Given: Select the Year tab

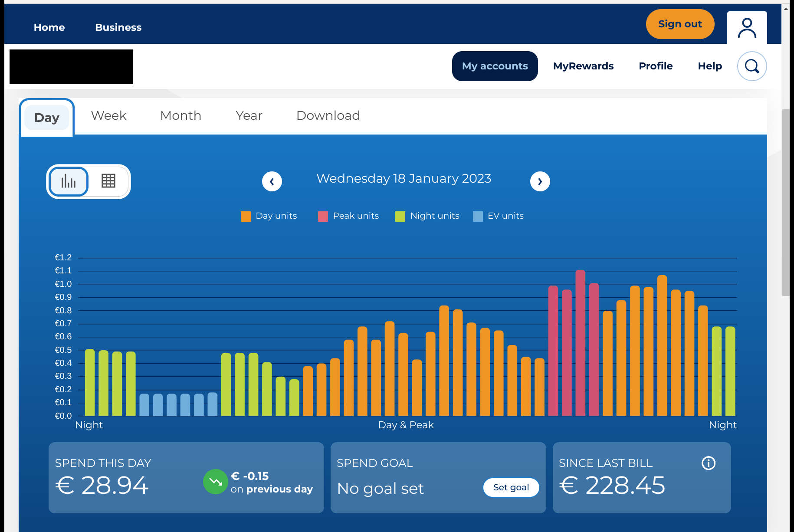Looking at the screenshot, I should (249, 115).
